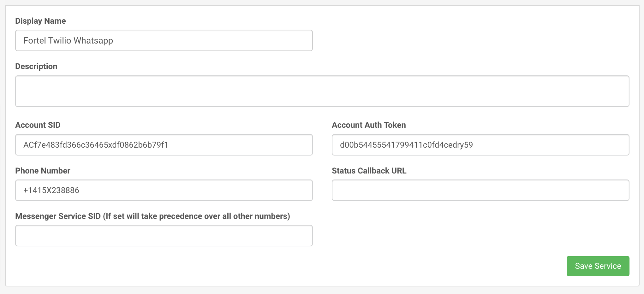Click the 'Description' label
The image size is (644, 294).
click(36, 66)
